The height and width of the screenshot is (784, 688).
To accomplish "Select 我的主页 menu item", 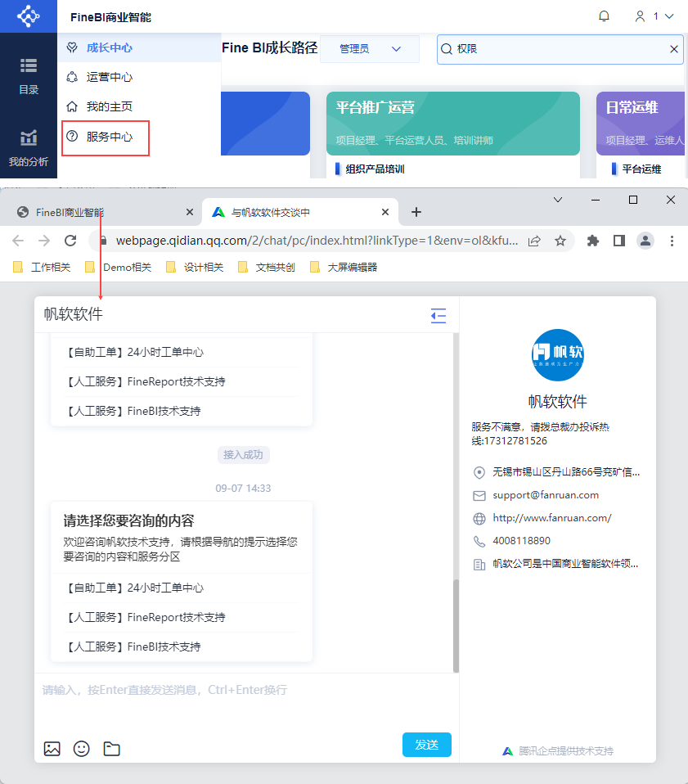I will click(x=139, y=106).
